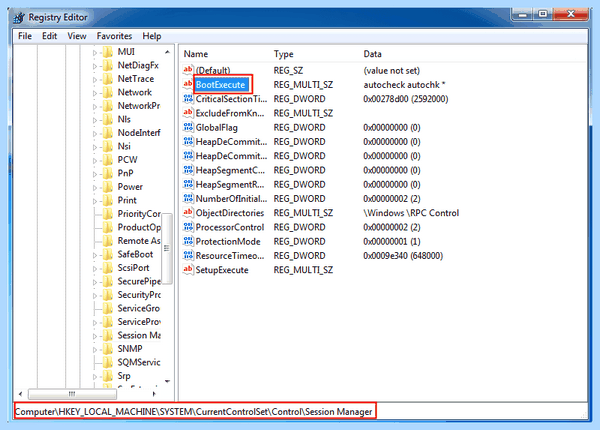Click the '0x00278d00 (2592000)' data cell
The width and height of the screenshot is (600, 430).
406,99
